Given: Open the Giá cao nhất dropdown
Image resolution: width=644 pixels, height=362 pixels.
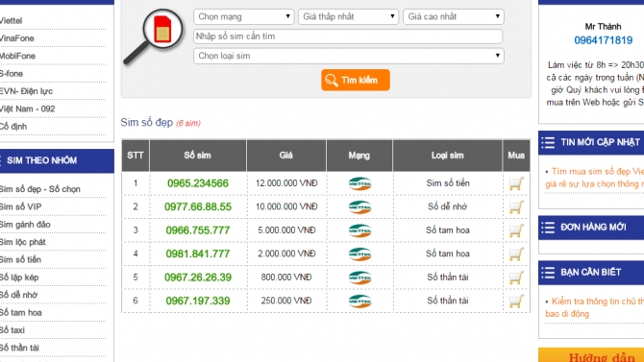Looking at the screenshot, I should (x=454, y=17).
